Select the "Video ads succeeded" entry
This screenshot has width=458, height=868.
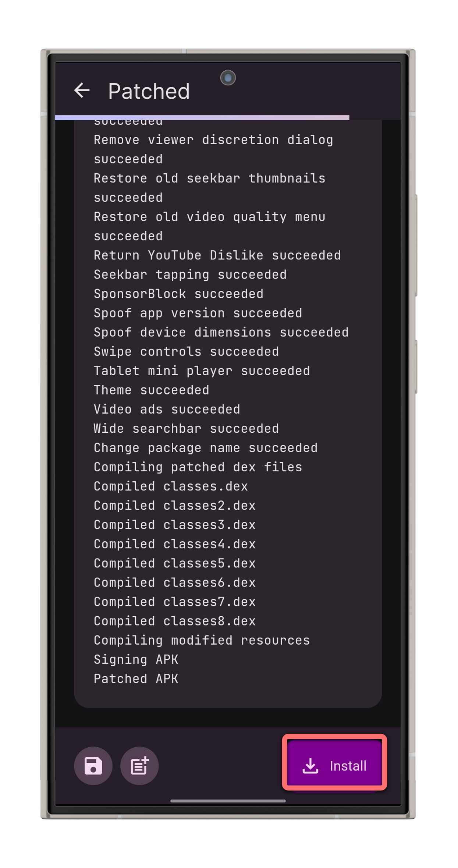(x=167, y=409)
